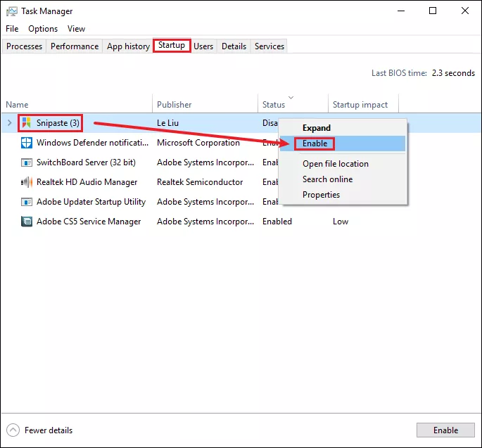The image size is (482, 448).
Task: Sort by the Name column header
Action: click(77, 105)
